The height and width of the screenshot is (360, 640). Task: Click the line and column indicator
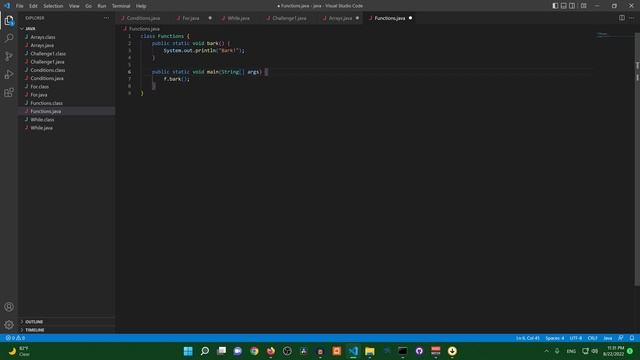[528, 338]
